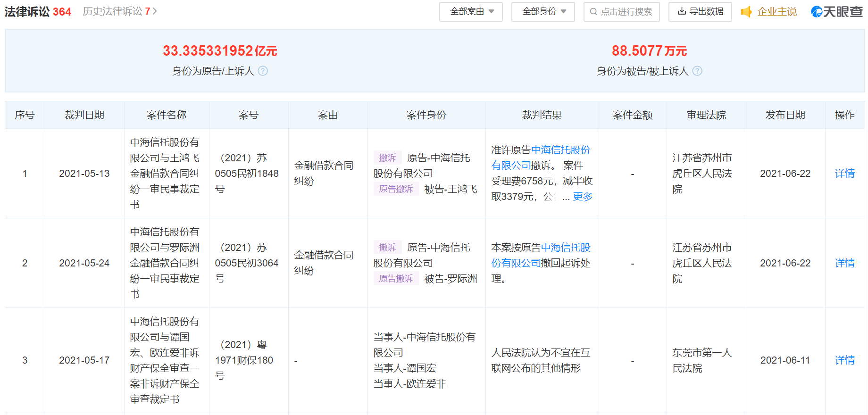Click the 33.335331952亿元 amount
This screenshot has width=868, height=415.
(x=220, y=51)
